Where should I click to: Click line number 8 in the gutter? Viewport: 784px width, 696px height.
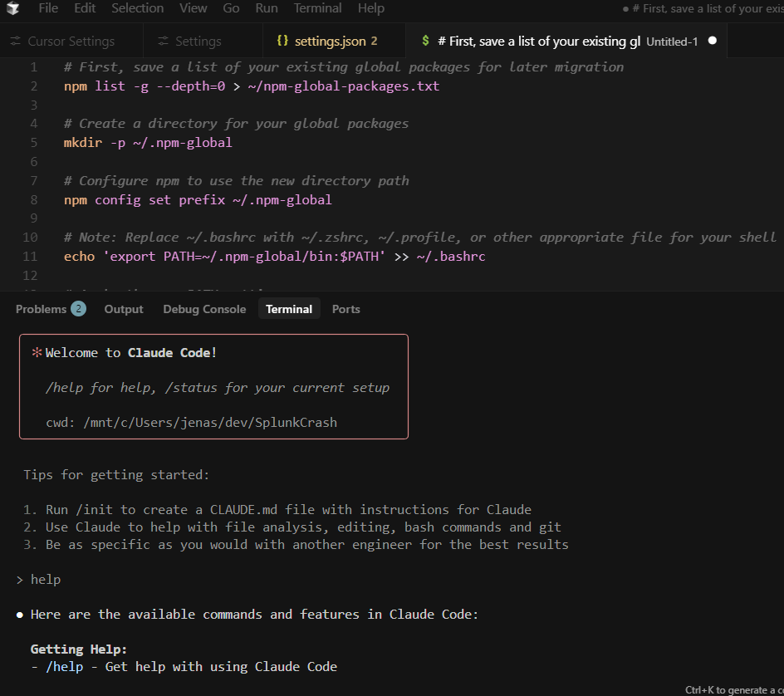[x=33, y=199]
